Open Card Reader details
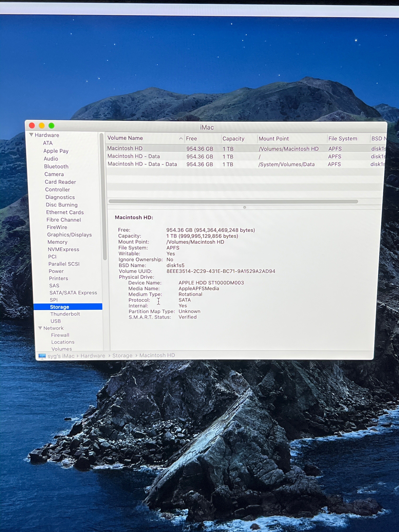 click(x=60, y=182)
